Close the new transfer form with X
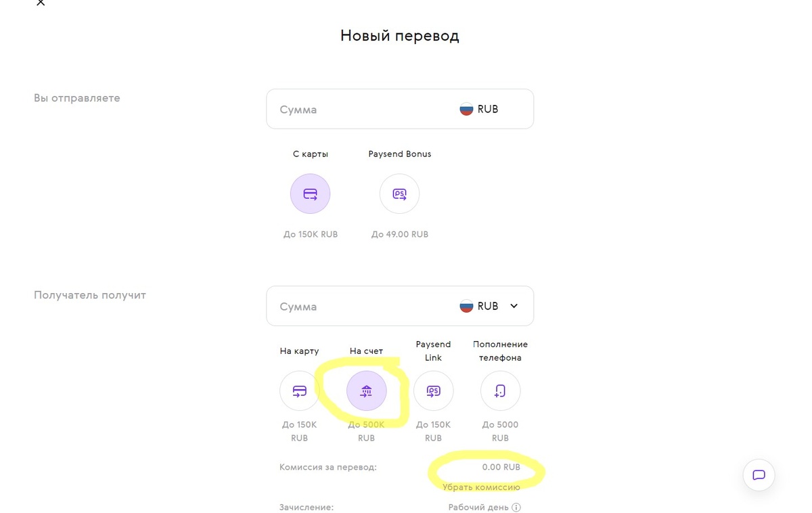 [41, 3]
